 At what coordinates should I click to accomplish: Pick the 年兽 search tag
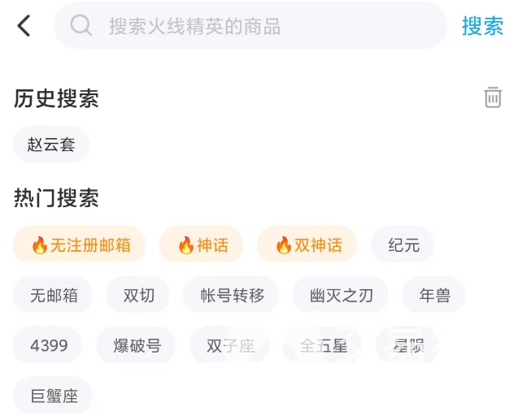(434, 296)
